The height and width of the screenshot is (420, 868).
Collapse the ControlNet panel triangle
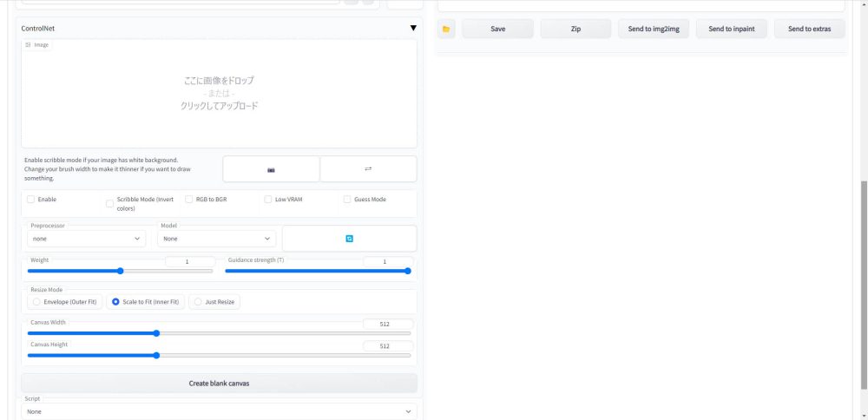[413, 28]
